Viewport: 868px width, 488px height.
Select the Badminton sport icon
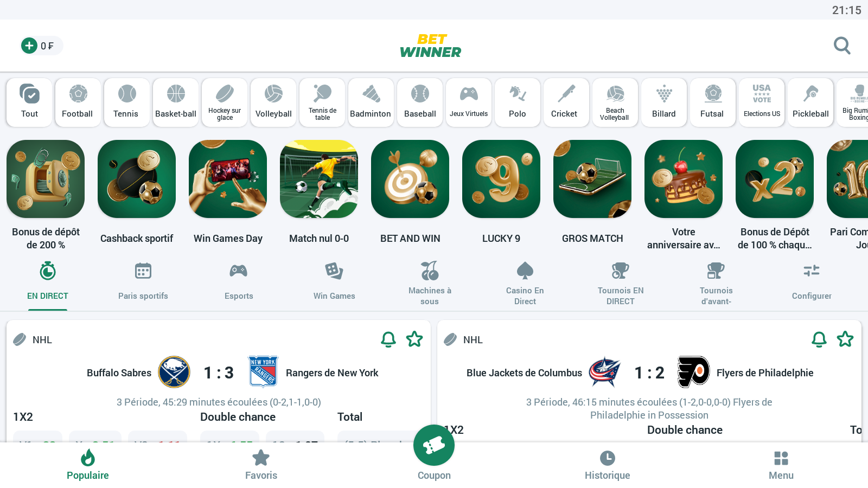[x=371, y=102]
